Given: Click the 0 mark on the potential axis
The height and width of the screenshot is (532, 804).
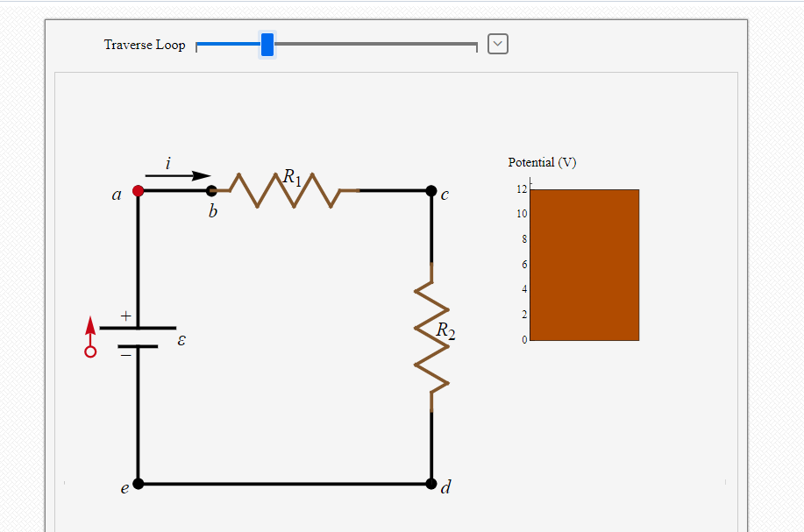Looking at the screenshot, I should (524, 340).
